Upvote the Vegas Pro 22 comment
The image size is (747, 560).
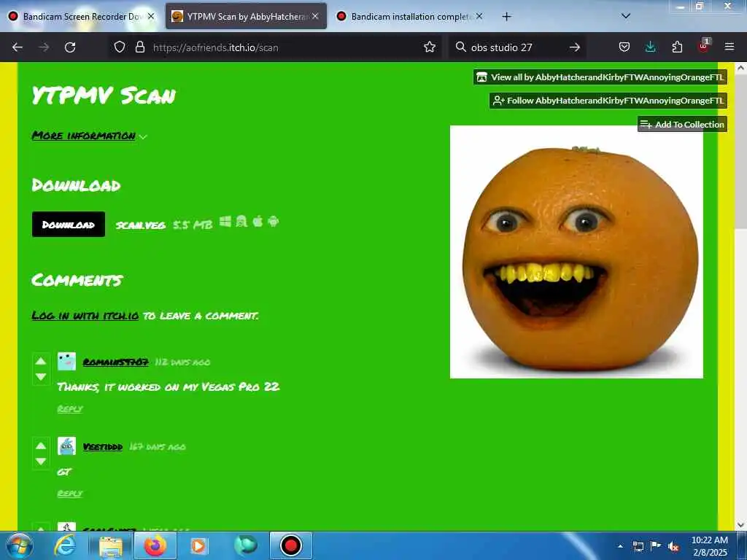pos(41,362)
